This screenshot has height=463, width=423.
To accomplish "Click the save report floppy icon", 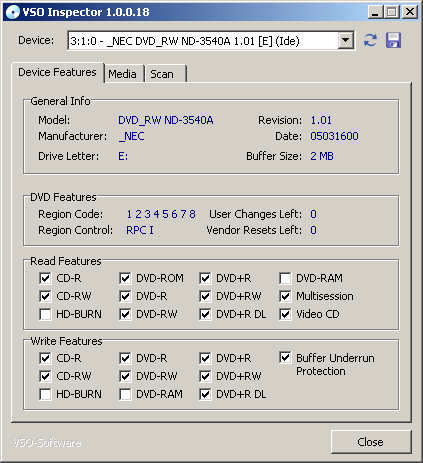I will tap(393, 40).
